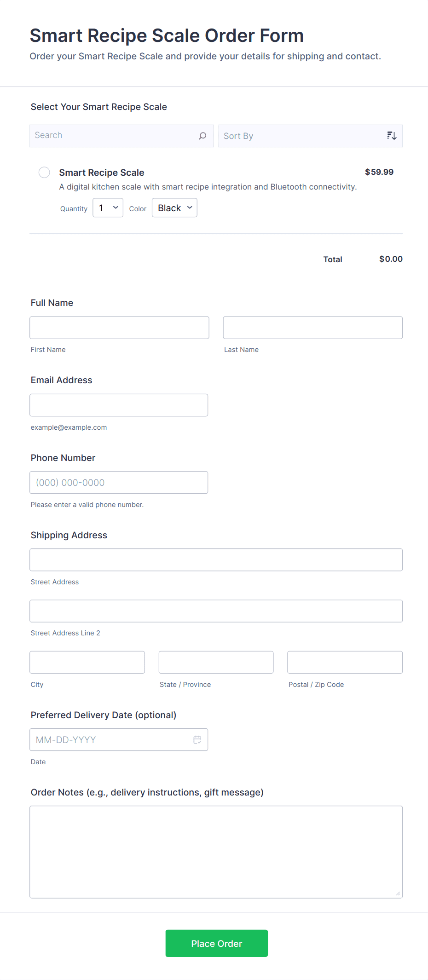Focus the Street Address field
Image resolution: width=428 pixels, height=980 pixels.
coord(216,560)
